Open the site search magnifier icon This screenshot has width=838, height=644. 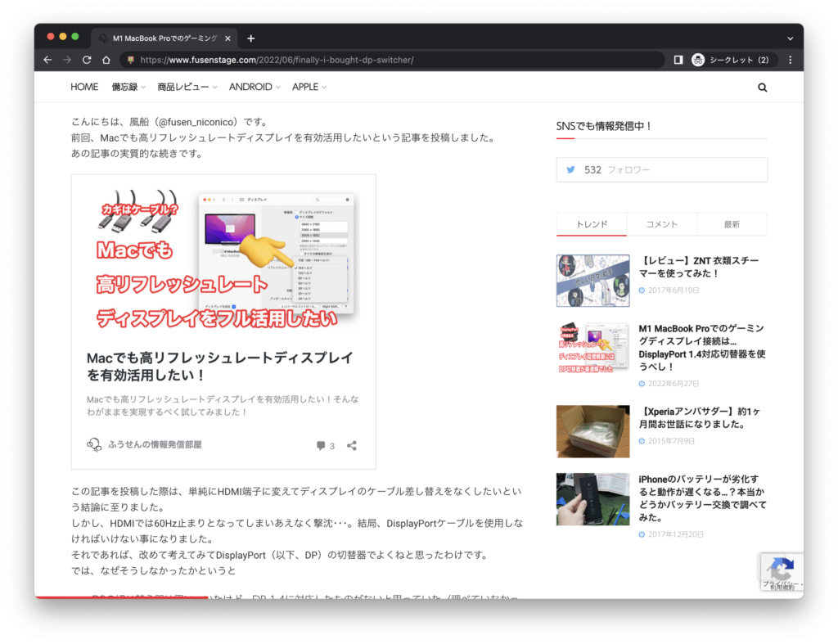[x=762, y=87]
